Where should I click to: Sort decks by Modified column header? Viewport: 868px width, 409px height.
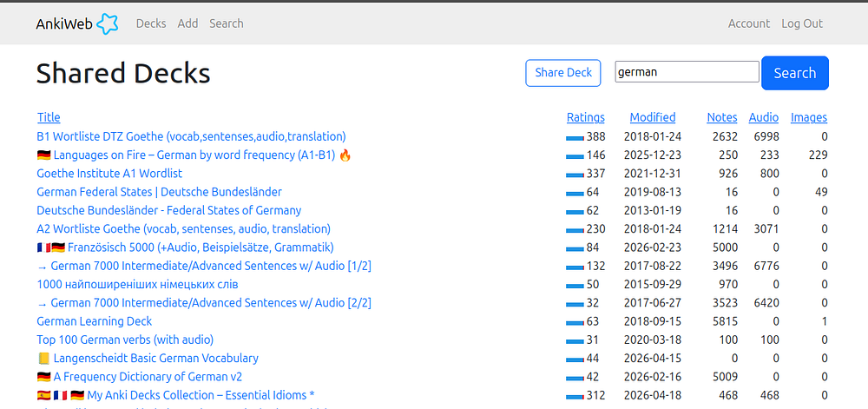point(653,117)
